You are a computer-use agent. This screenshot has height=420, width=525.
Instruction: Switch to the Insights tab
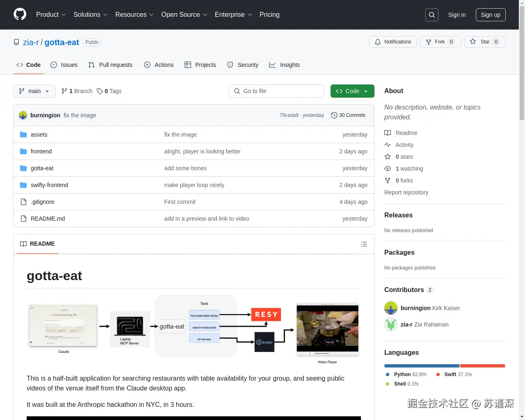[x=284, y=65]
